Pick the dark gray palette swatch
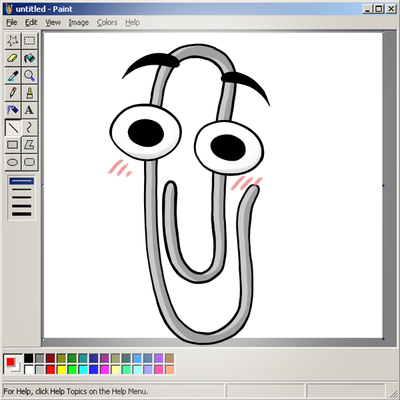 (x=40, y=359)
